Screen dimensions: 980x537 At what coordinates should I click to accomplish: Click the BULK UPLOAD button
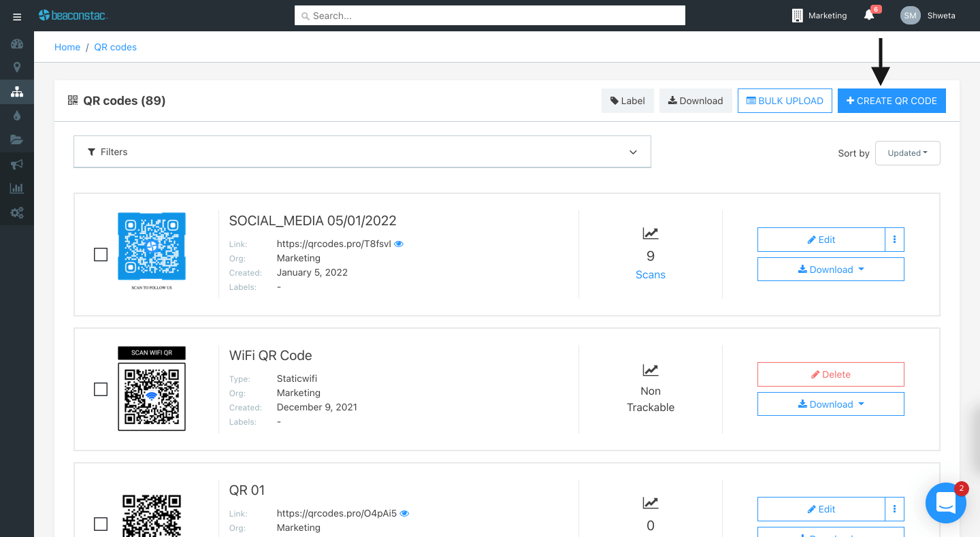[785, 101]
